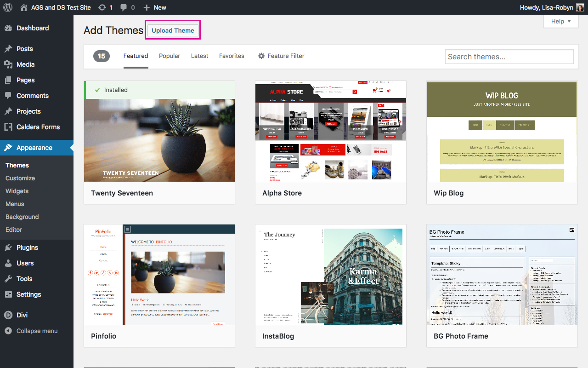Click the Appearance paintbrush icon
Image resolution: width=588 pixels, height=368 pixels.
[8, 148]
